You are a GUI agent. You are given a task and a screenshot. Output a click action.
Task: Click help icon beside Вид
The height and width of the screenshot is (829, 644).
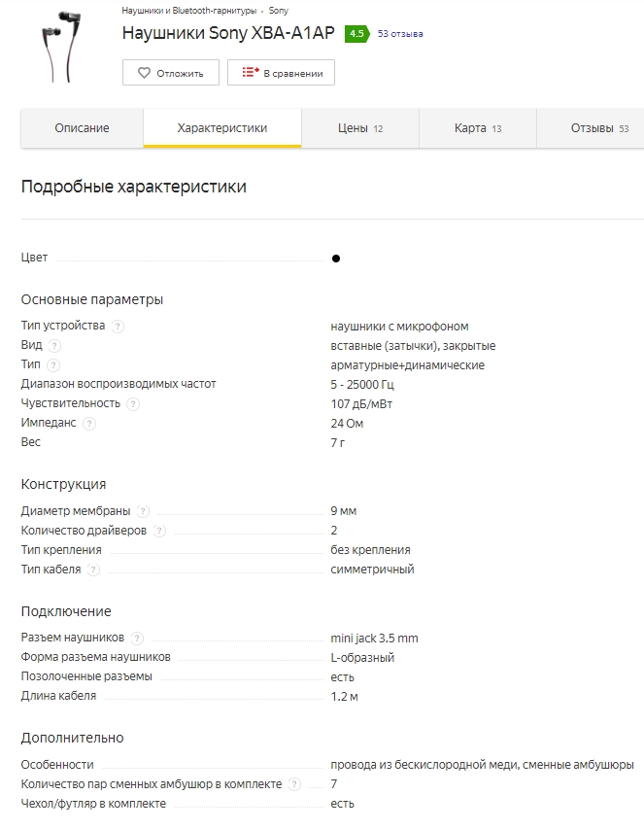pos(54,346)
